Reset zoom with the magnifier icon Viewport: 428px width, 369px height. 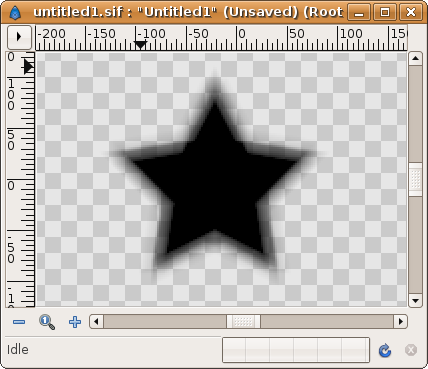tap(47, 322)
